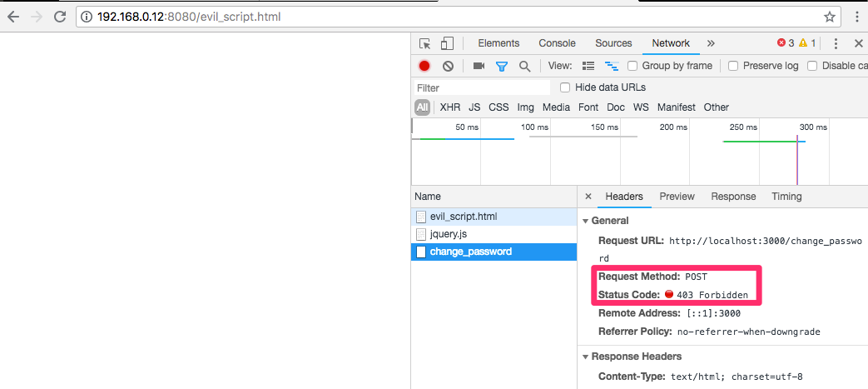
Task: Collapse the Response Headers section
Action: point(586,357)
